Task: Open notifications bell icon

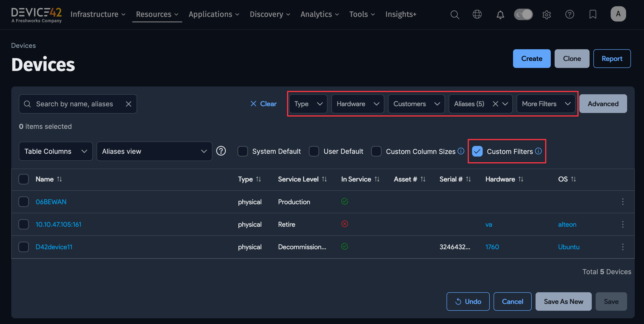Action: pyautogui.click(x=500, y=15)
